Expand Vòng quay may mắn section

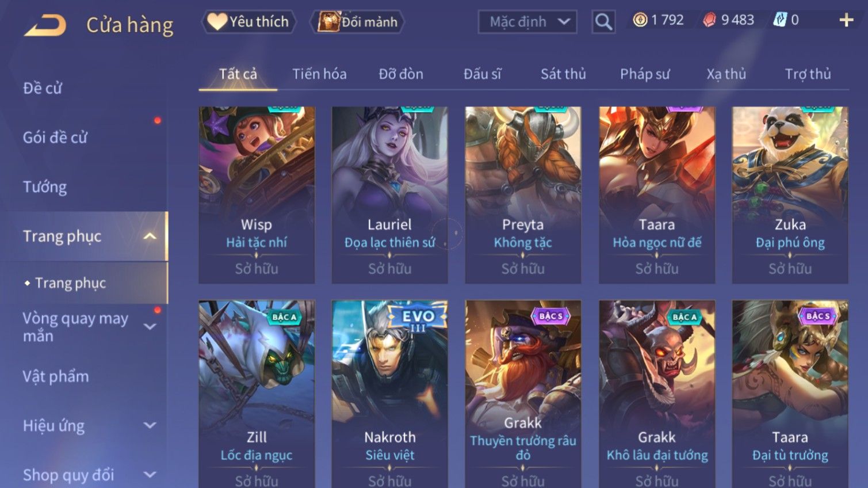tap(150, 327)
